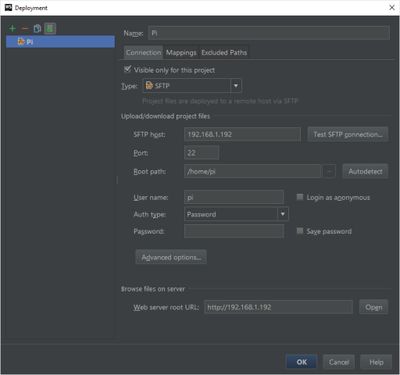Open the web server URL
The image size is (400, 375).
(x=374, y=307)
